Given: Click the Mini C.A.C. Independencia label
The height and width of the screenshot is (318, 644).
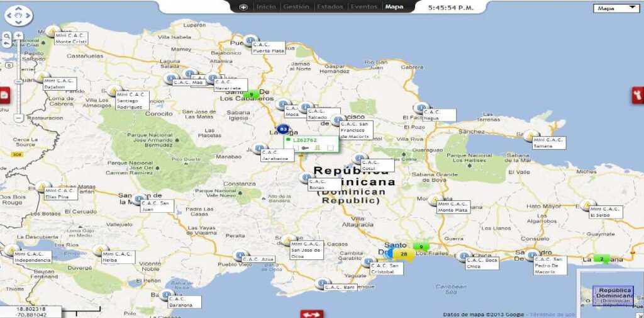Looking at the screenshot, I should (x=33, y=257).
